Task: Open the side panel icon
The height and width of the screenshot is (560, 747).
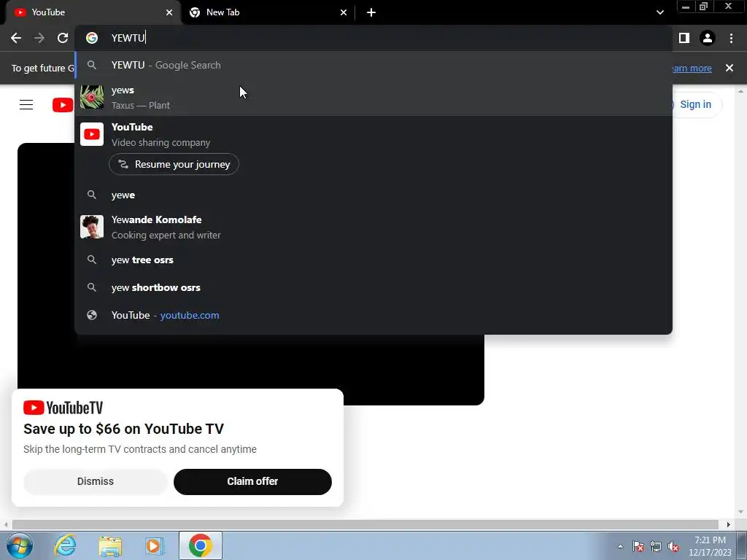Action: pos(684,38)
